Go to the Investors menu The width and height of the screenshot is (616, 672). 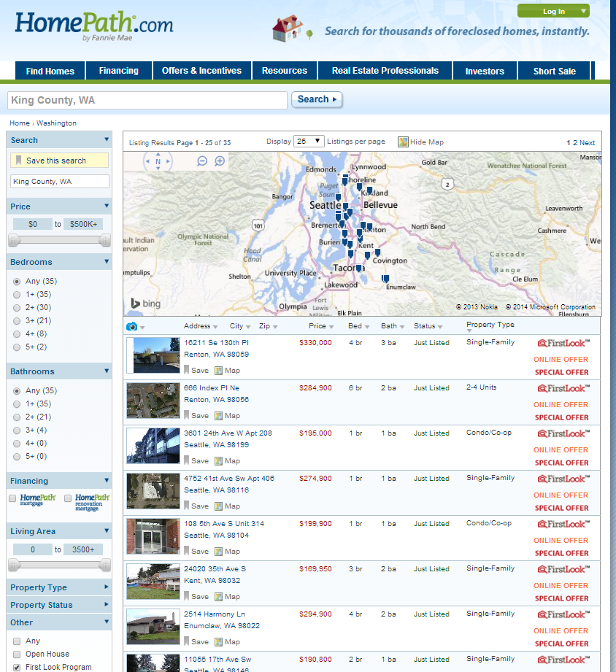485,71
